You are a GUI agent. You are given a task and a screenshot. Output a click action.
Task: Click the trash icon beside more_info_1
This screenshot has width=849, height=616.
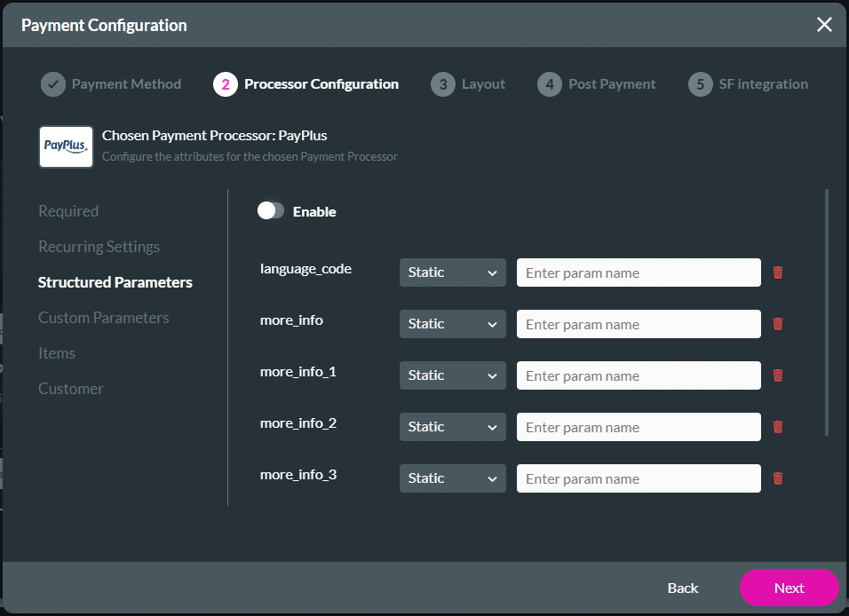tap(778, 375)
